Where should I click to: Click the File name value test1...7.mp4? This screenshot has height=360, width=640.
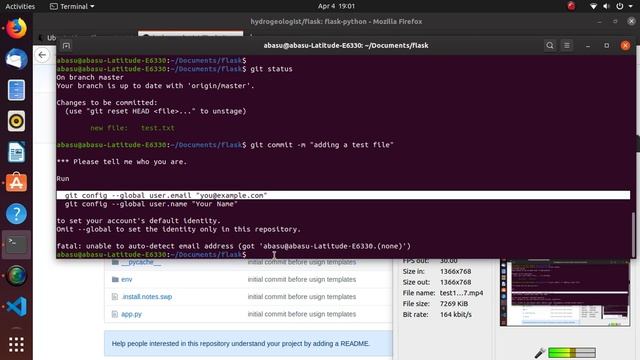click(462, 293)
